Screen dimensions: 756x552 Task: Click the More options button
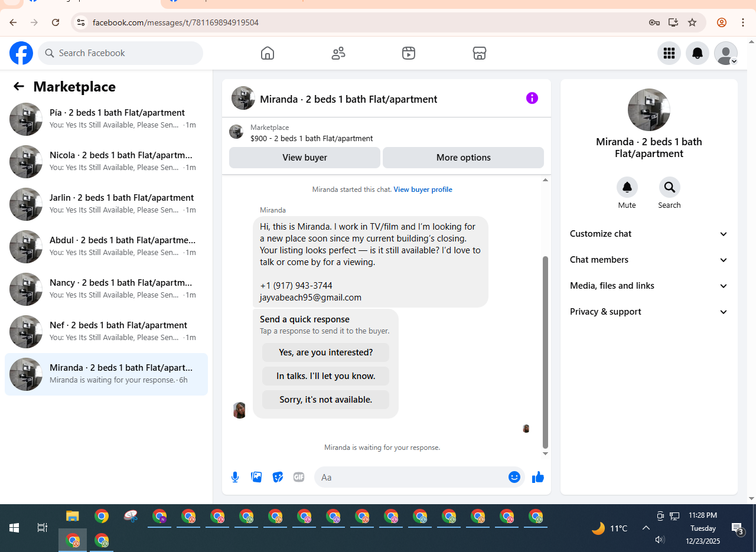[464, 158]
